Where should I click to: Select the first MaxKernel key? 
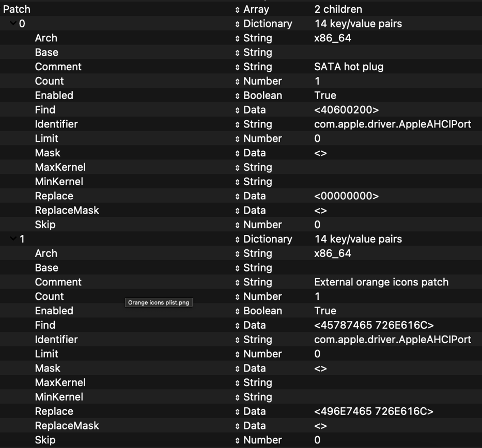60,167
